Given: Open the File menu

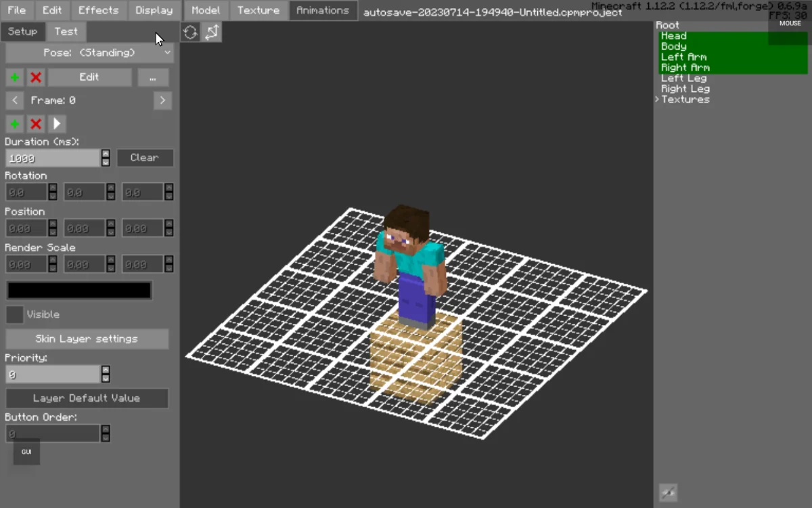Looking at the screenshot, I should tap(16, 10).
